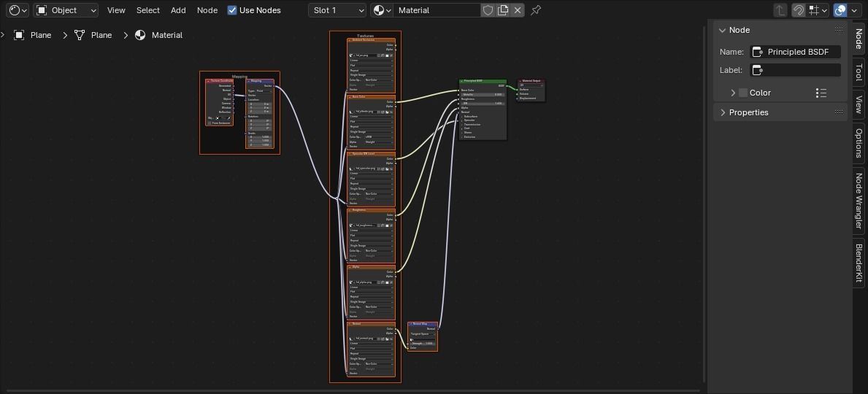868x394 pixels.
Task: Enable the custom node Color checkbox
Action: [743, 93]
